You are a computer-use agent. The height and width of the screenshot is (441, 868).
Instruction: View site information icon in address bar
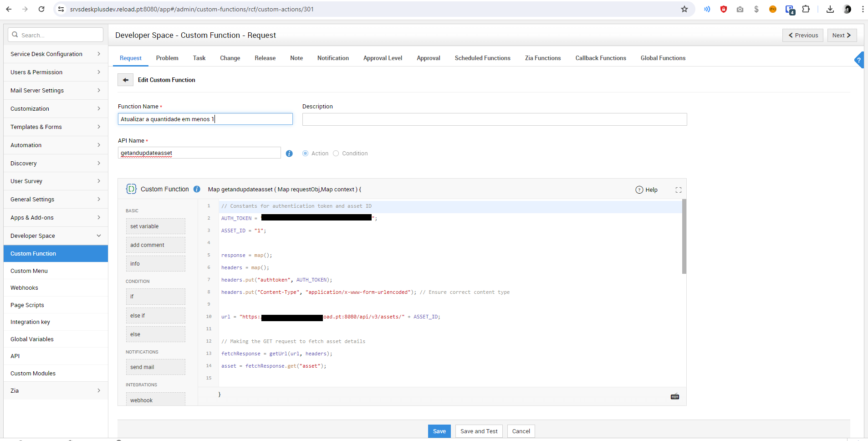[x=61, y=9]
